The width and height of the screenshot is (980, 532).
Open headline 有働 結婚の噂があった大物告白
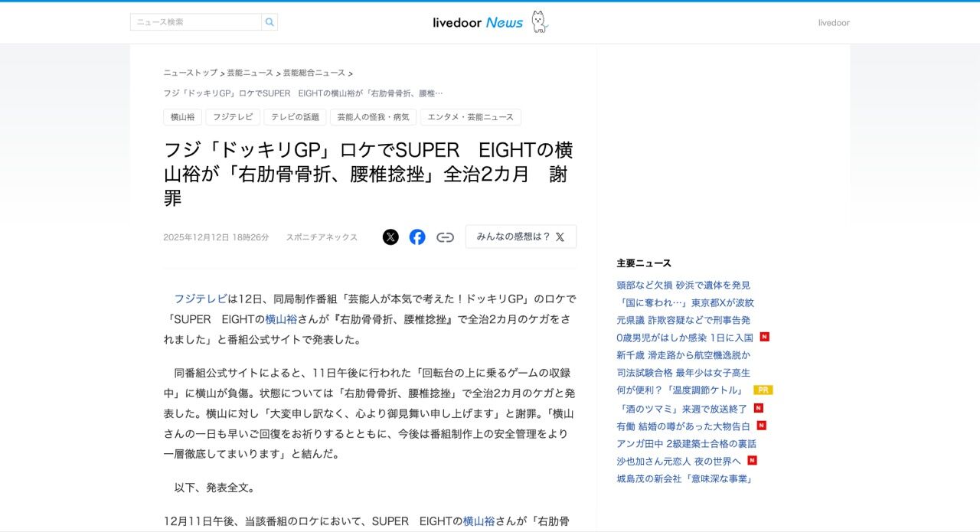(684, 426)
